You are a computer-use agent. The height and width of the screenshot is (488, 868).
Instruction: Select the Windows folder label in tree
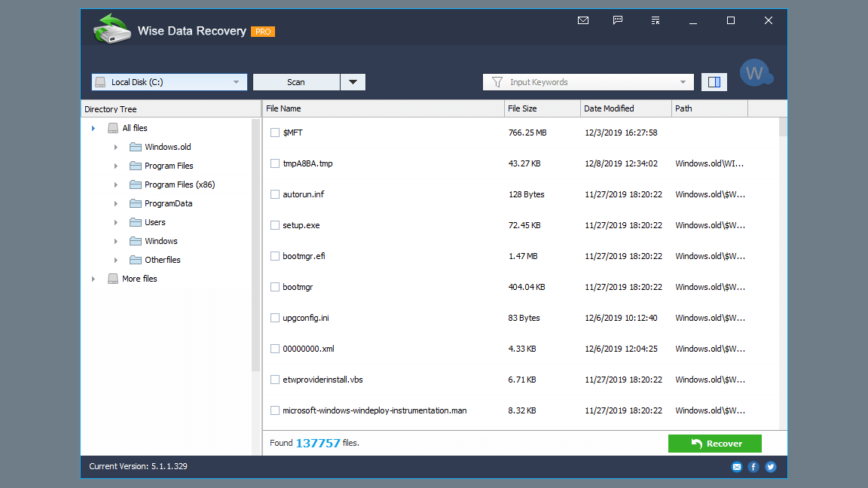161,241
